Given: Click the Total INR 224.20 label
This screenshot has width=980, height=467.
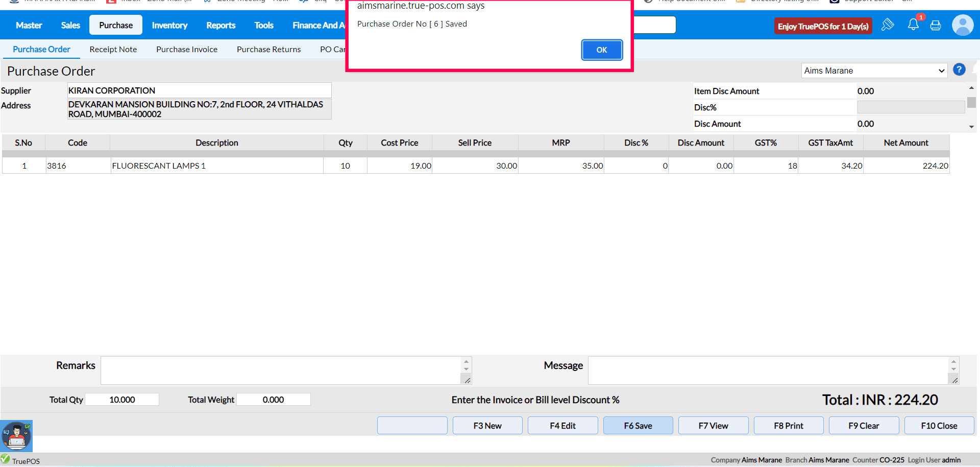Looking at the screenshot, I should (880, 400).
